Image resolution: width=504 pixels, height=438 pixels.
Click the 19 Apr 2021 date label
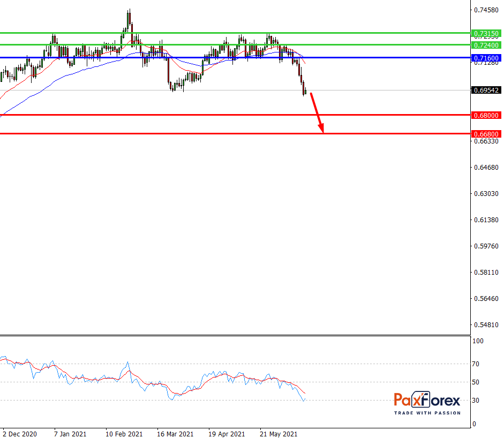pyautogui.click(x=227, y=434)
